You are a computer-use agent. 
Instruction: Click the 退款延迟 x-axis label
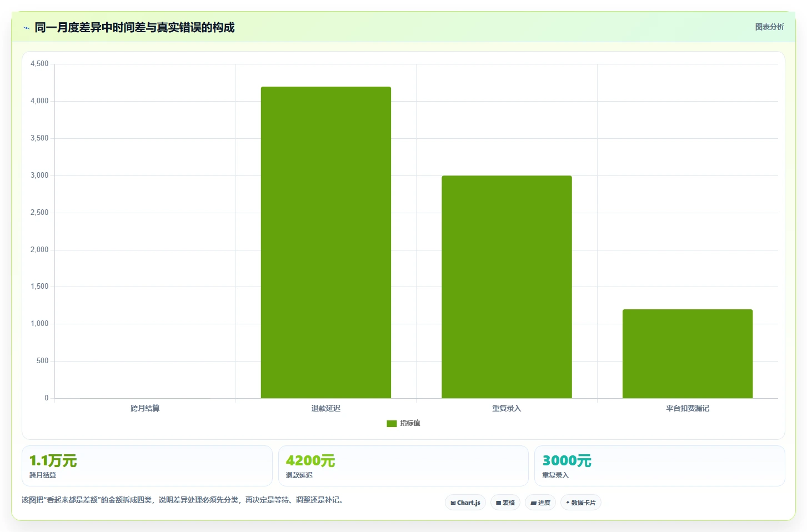point(326,408)
